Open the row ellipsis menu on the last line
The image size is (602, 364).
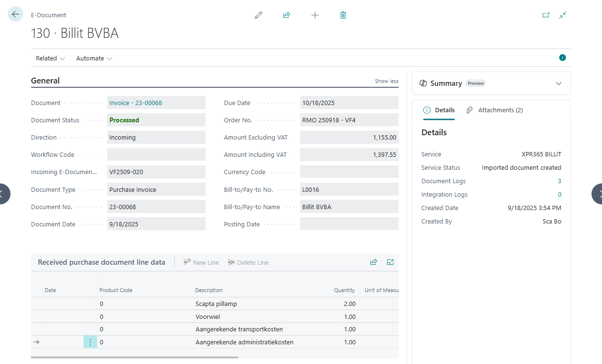90,342
